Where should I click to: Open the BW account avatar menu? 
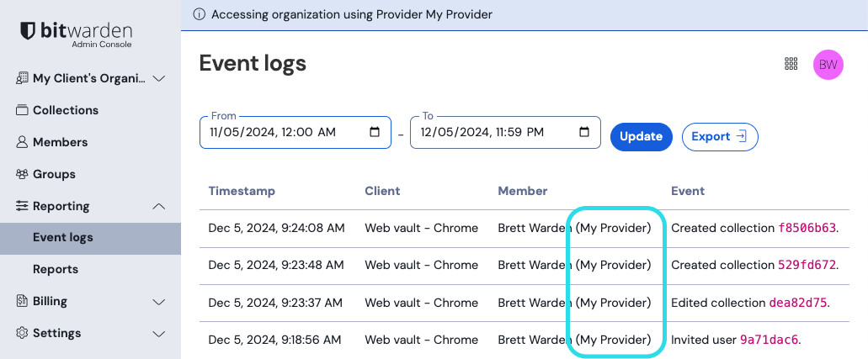point(828,65)
